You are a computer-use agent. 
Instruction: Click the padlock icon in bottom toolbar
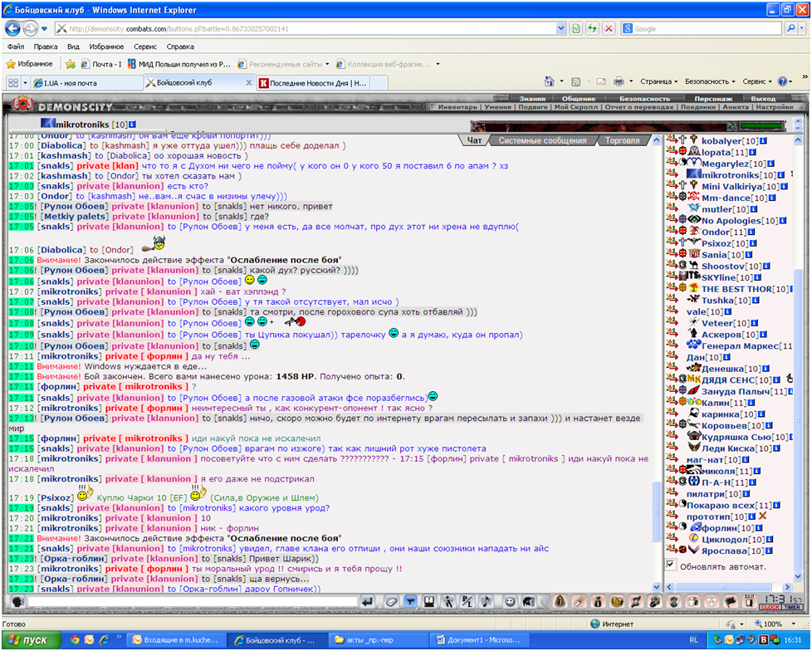tap(560, 601)
